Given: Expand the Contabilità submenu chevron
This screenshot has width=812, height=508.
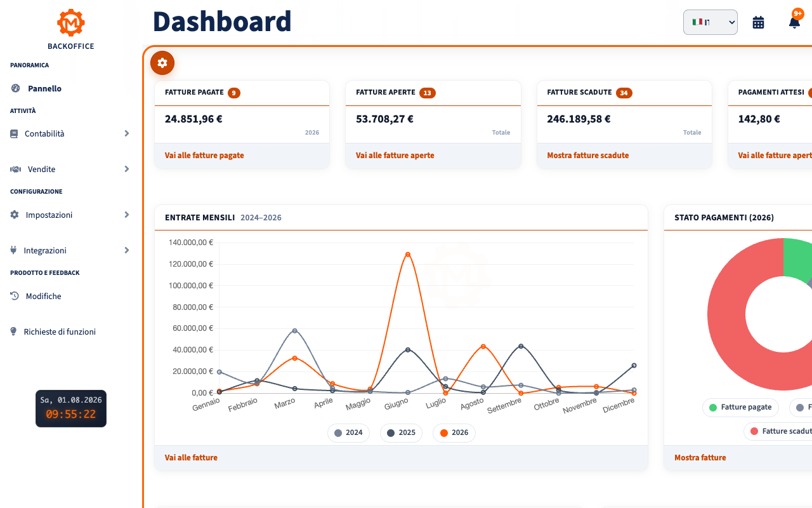Looking at the screenshot, I should click(x=127, y=134).
